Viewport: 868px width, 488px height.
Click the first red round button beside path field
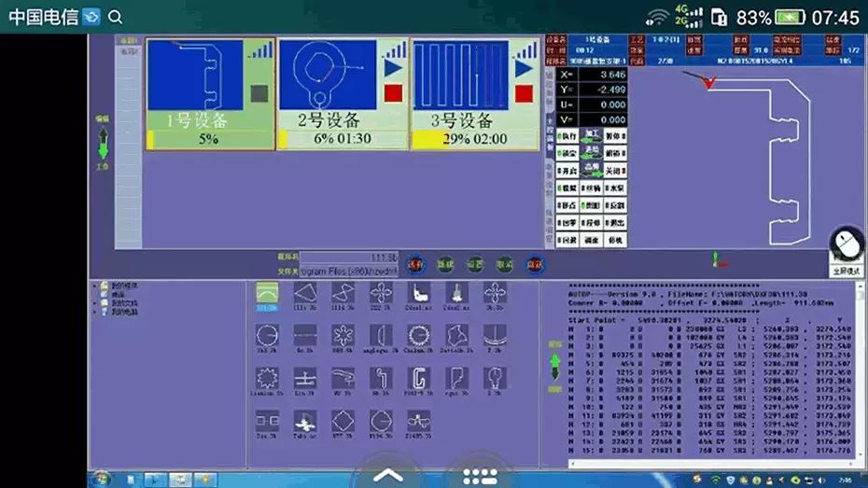point(415,264)
